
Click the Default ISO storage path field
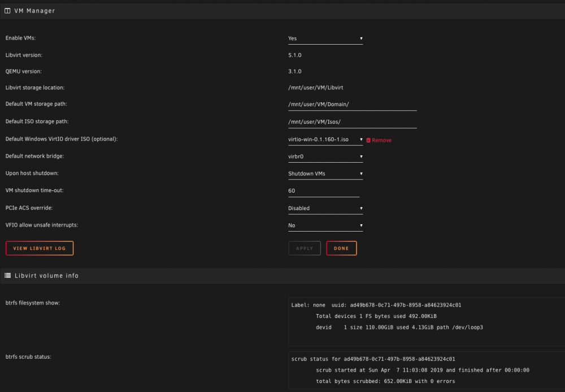click(353, 122)
